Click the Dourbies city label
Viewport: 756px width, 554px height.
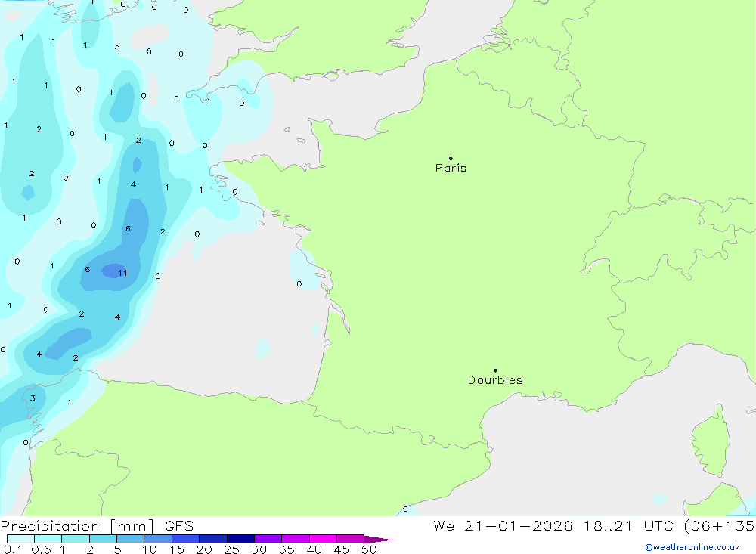click(x=495, y=380)
